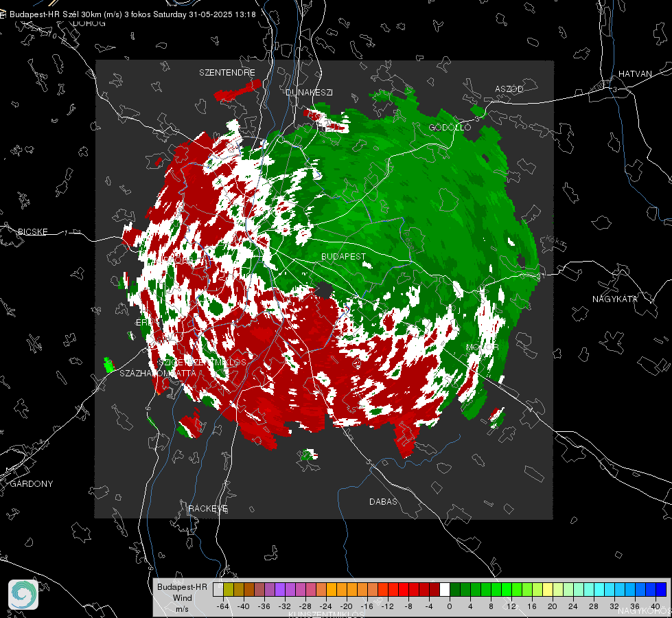Click the SZAZHALOMBATTA town label
672x618 pixels.
[158, 374]
